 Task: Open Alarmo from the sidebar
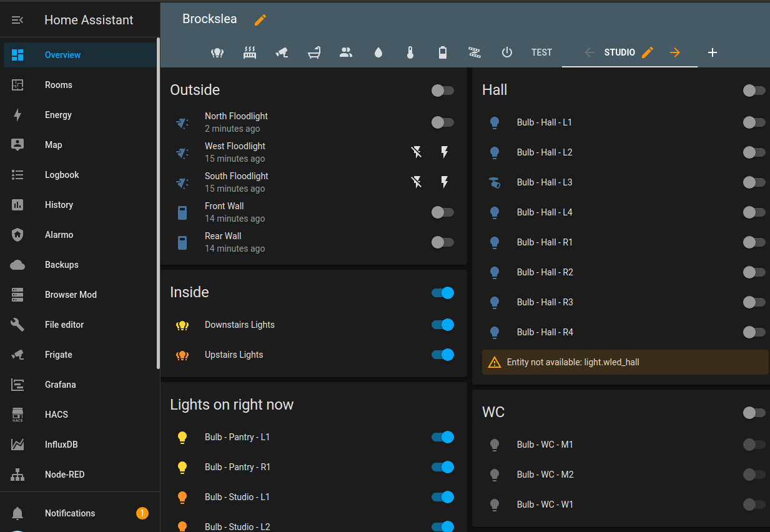point(80,235)
